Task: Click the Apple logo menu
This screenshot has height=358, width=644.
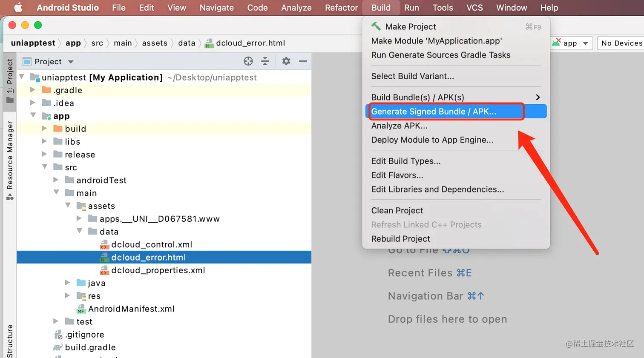Action: point(18,7)
